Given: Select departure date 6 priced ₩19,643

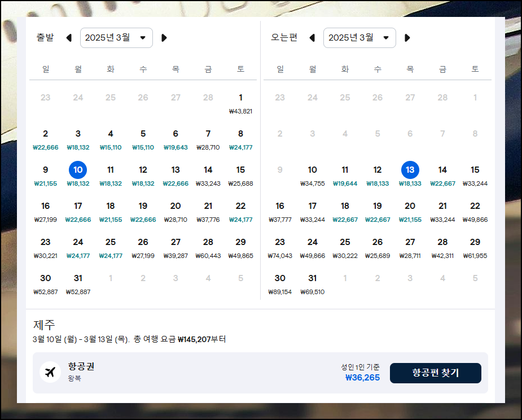Looking at the screenshot, I should pos(176,140).
